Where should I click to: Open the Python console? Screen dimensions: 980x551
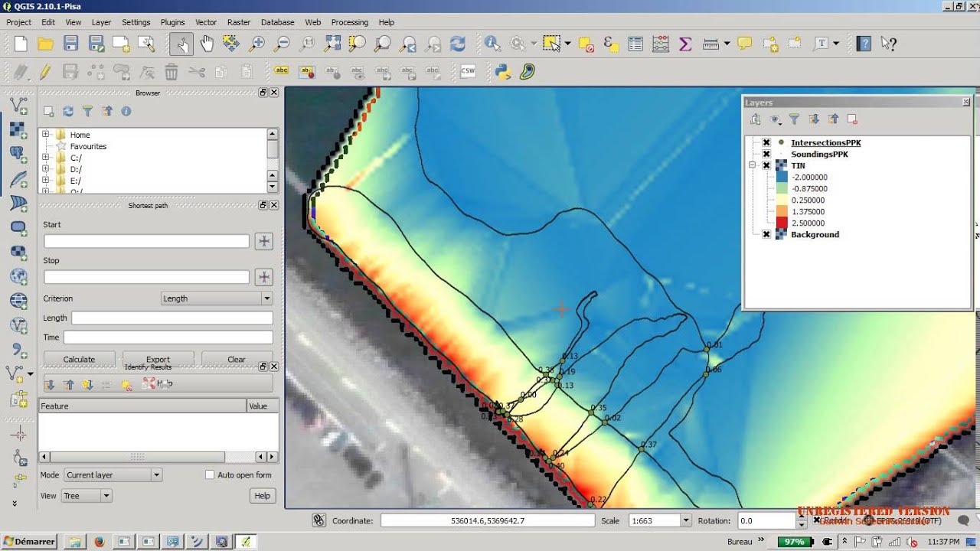(503, 72)
